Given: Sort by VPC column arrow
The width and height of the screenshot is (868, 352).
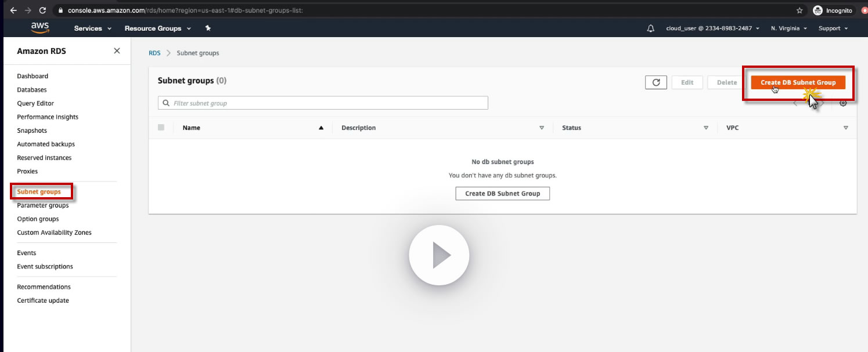Looking at the screenshot, I should (x=846, y=128).
